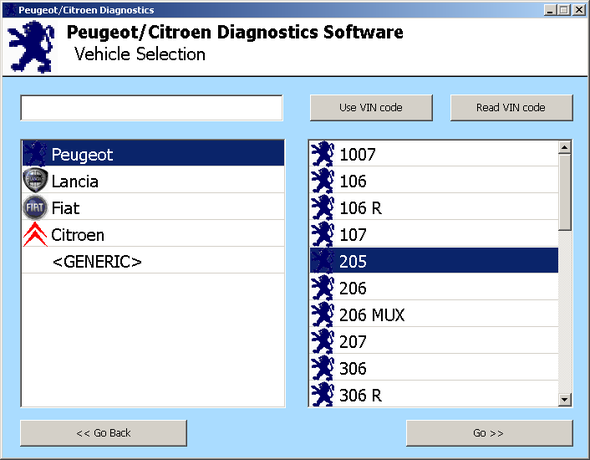Choose model 207 from the list
Screen dimensions: 590x460
434,341
